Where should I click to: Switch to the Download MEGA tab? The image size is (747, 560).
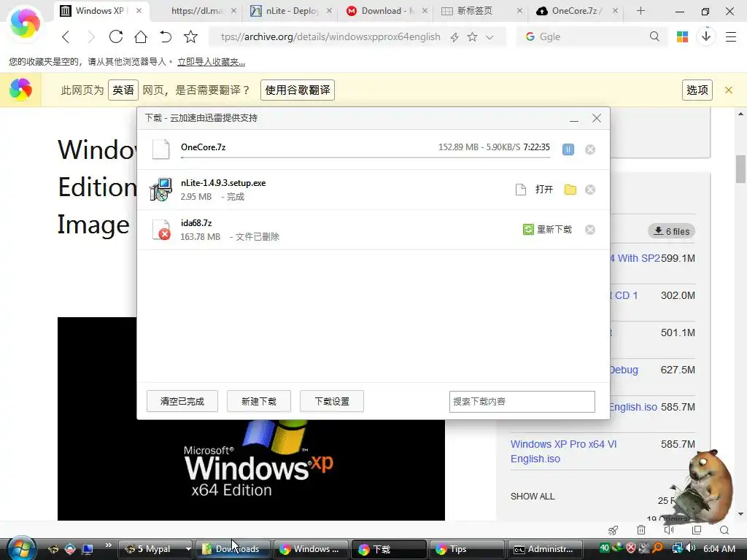[387, 11]
